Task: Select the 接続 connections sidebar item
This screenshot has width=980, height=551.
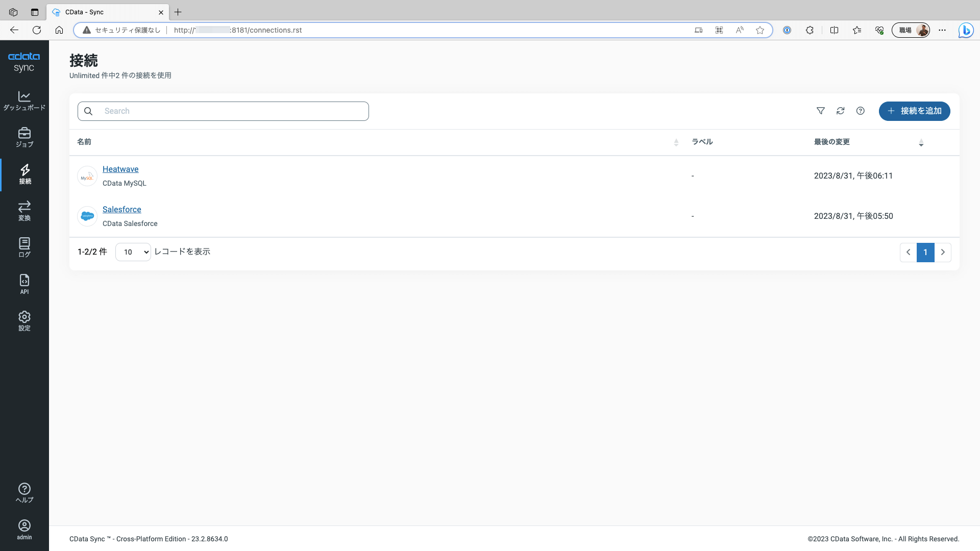Action: [24, 174]
